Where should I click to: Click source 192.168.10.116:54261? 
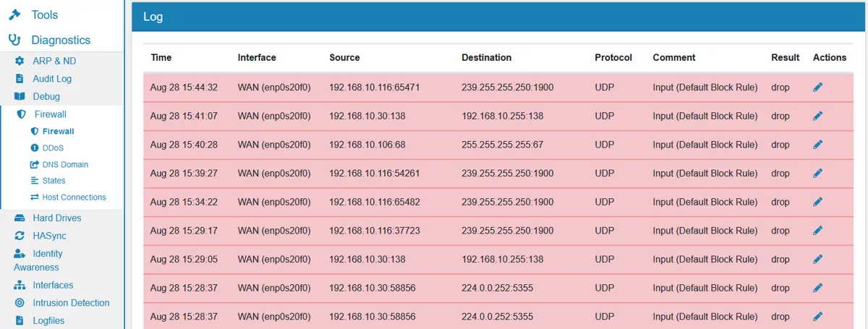click(x=375, y=174)
